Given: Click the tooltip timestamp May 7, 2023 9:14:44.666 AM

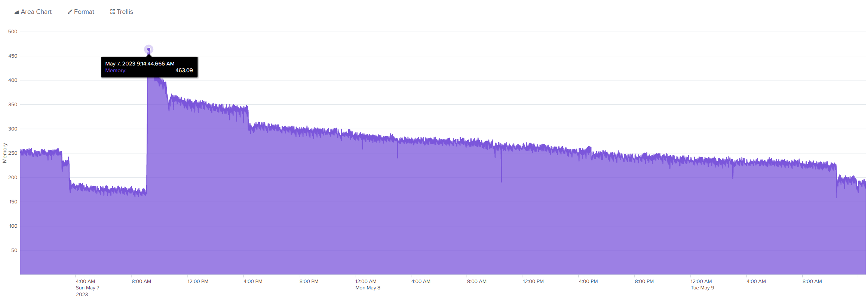Looking at the screenshot, I should pos(140,64).
